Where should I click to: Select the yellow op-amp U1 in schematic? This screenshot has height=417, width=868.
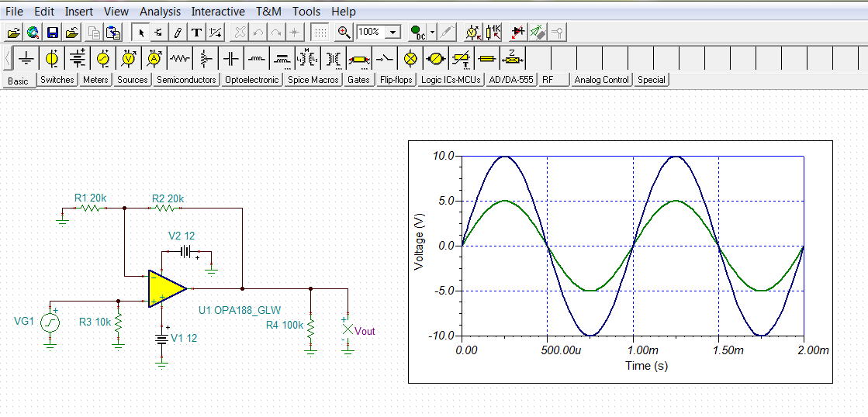pyautogui.click(x=166, y=288)
